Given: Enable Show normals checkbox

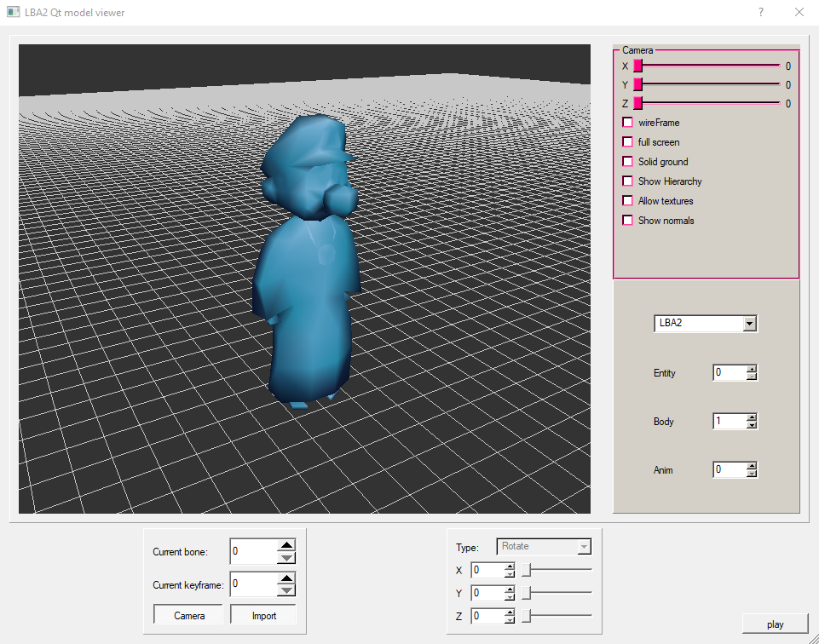Looking at the screenshot, I should point(628,221).
